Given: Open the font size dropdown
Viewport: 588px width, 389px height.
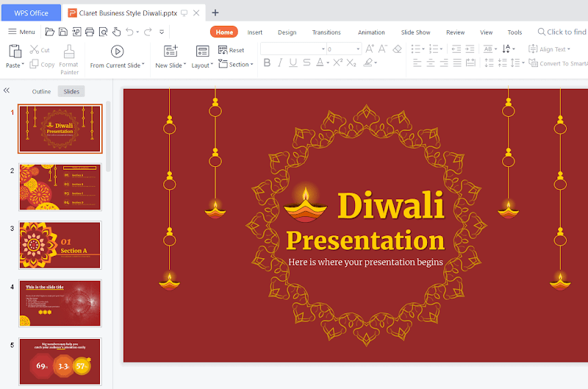Looking at the screenshot, I should pos(358,49).
